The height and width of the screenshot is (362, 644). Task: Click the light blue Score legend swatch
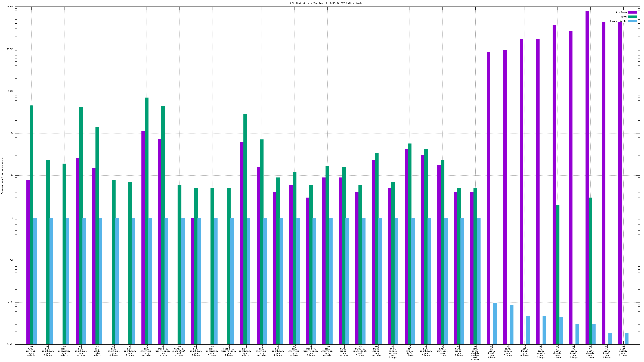click(x=632, y=21)
